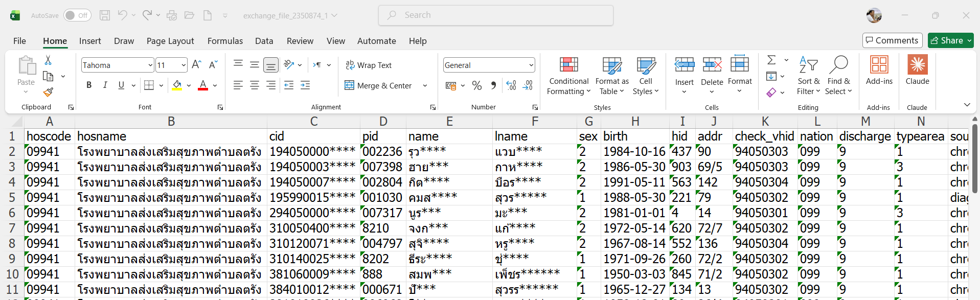980x300 pixels.
Task: Apply red font color A
Action: pos(203,85)
